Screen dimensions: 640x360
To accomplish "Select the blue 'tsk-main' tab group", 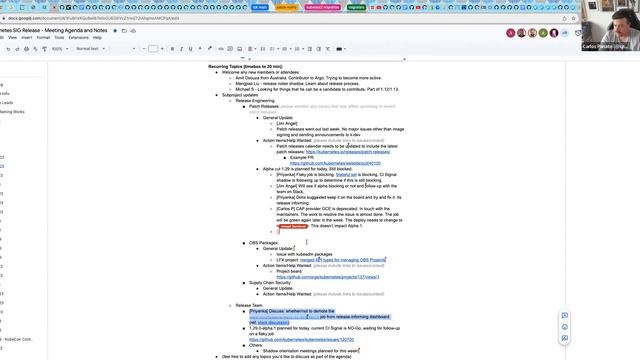I will point(260,7).
